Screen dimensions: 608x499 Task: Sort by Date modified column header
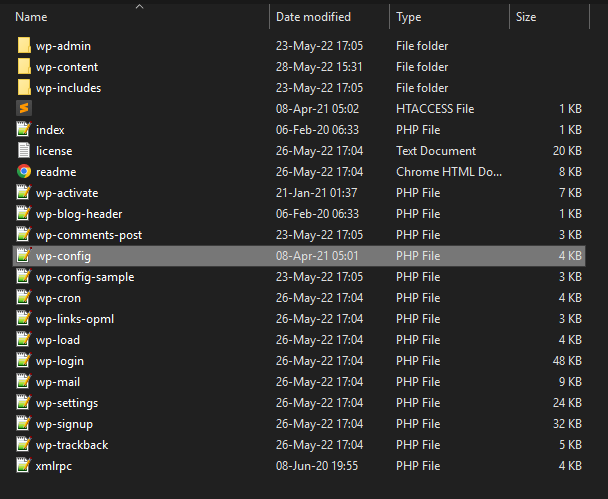point(313,17)
